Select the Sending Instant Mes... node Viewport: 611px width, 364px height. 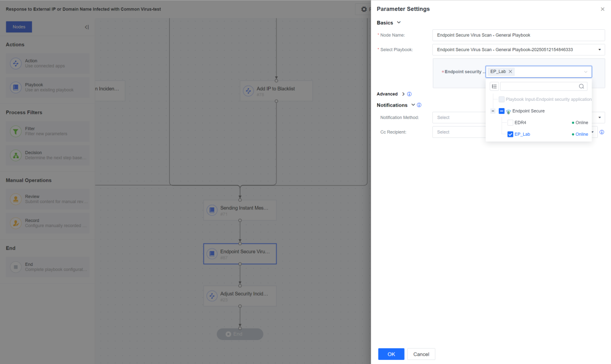point(240,210)
